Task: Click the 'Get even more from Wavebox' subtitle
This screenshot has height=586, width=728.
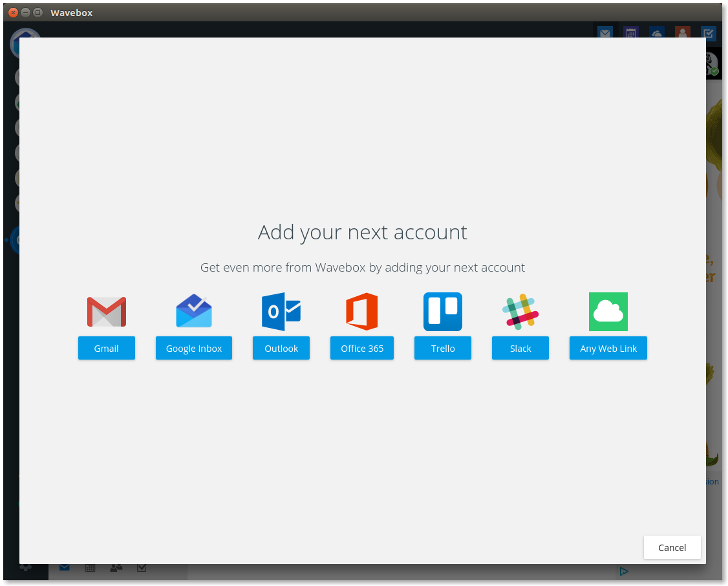Action: coord(362,268)
